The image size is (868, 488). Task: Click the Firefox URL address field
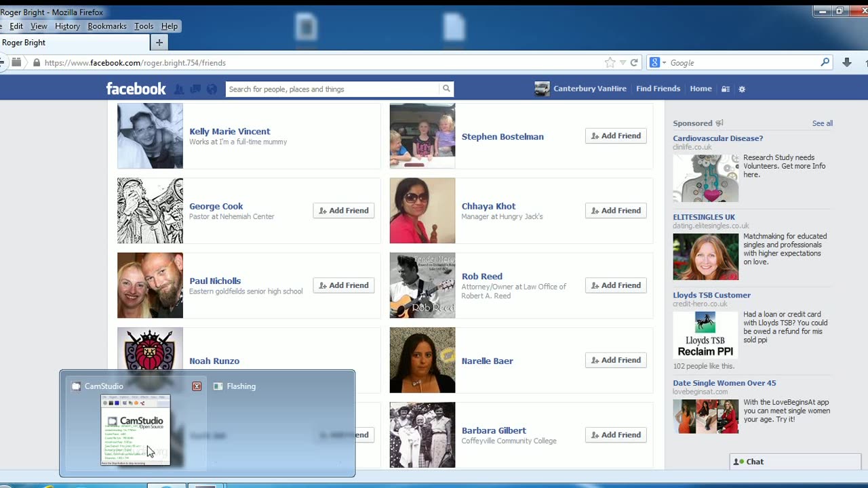[322, 62]
